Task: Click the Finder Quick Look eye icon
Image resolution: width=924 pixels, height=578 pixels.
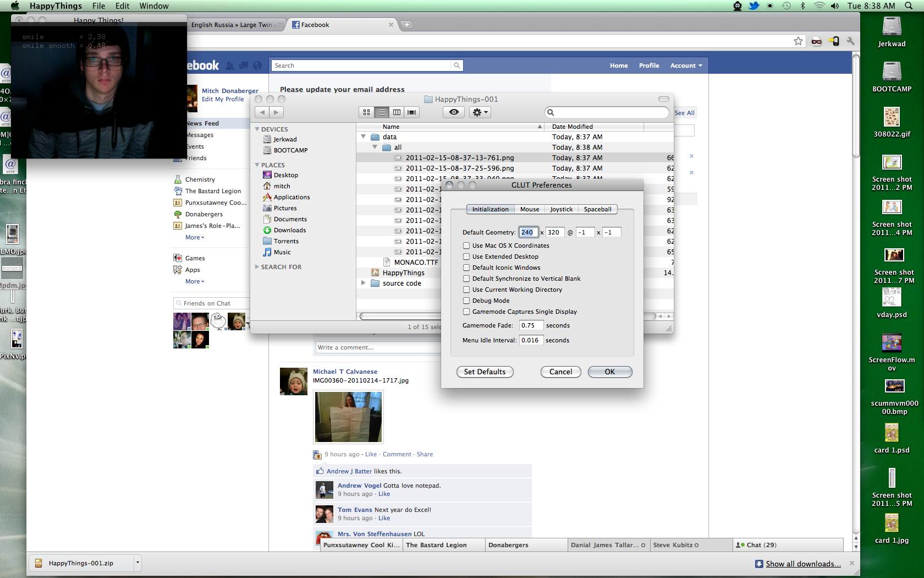Action: pyautogui.click(x=454, y=112)
